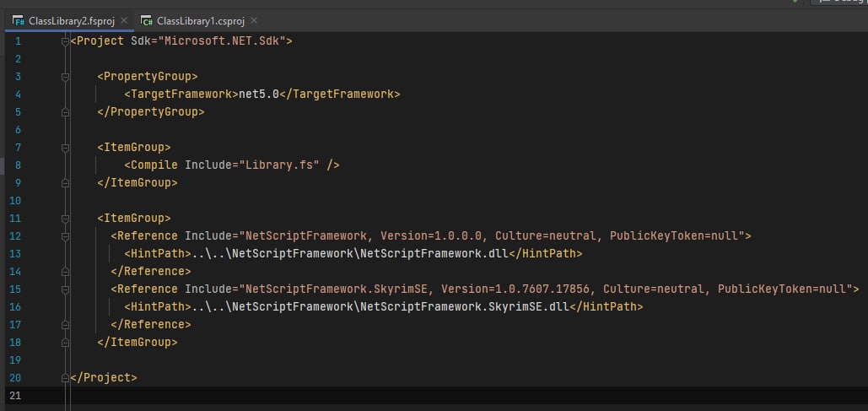Click the closing ItemGroup tag on line 9
This screenshot has width=868, height=411.
coord(137,183)
